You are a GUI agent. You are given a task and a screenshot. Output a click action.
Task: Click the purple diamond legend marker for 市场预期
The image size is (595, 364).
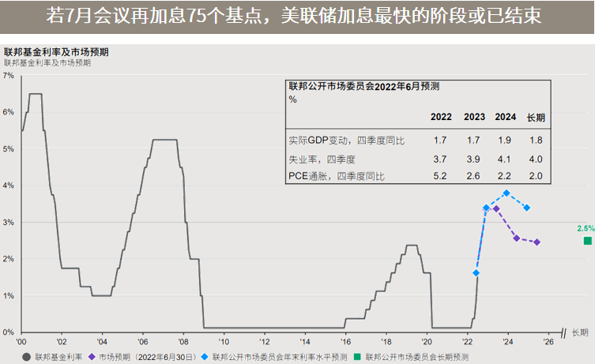click(x=92, y=357)
